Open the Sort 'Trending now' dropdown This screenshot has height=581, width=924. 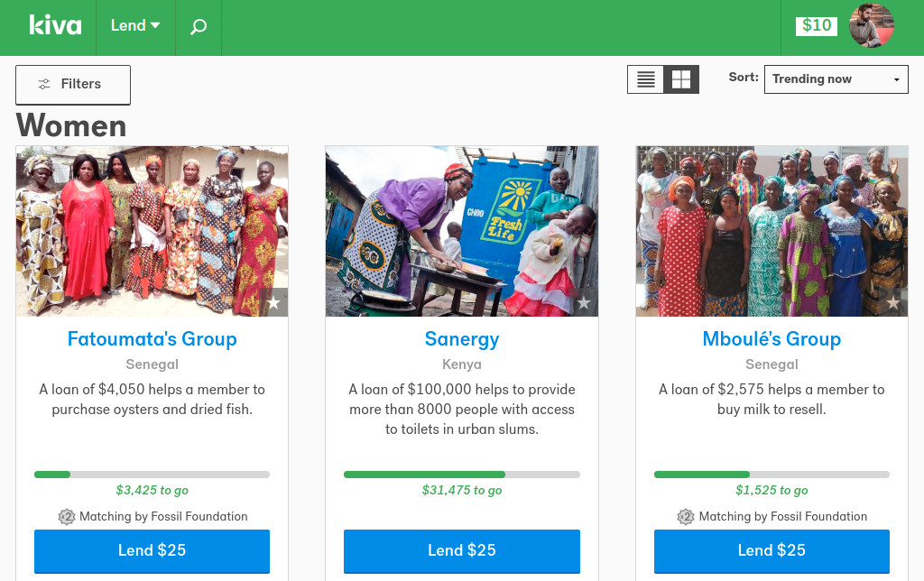(x=836, y=79)
